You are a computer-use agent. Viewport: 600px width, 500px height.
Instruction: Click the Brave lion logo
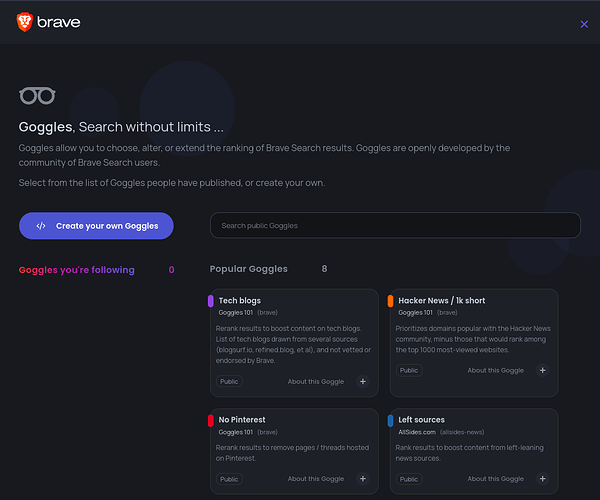pos(24,22)
